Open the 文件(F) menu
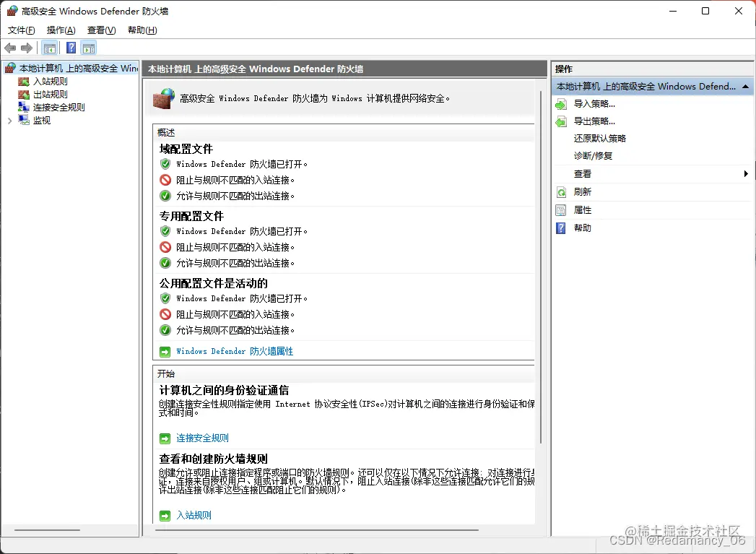Screen dimensions: 756x554 21,30
